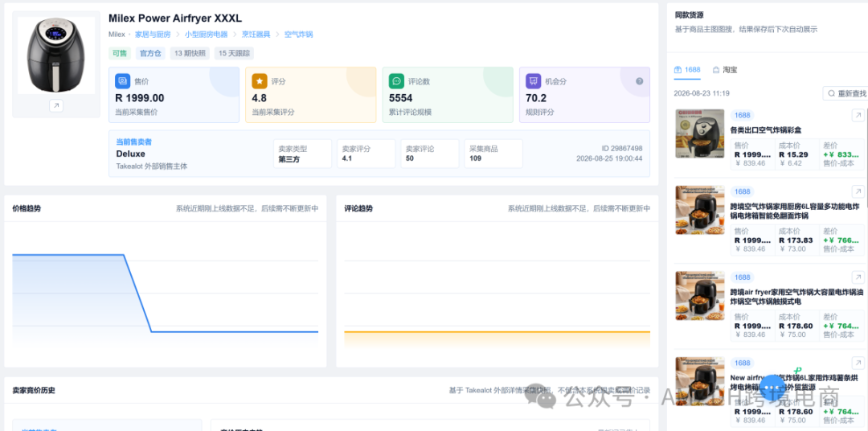Open help tooltip on opportunity score card
The image size is (868, 431).
pyautogui.click(x=640, y=81)
